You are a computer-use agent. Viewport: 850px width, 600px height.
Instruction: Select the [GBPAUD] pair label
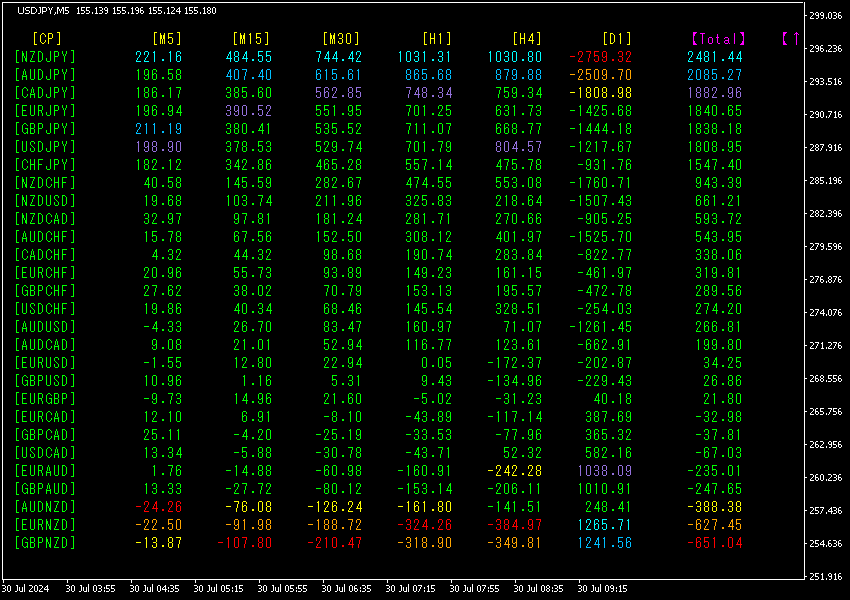45,489
